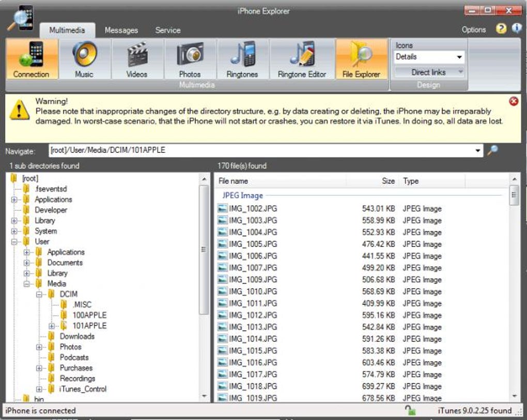Expand the Documents folder under User
This screenshot has width=527, height=420.
[26, 263]
